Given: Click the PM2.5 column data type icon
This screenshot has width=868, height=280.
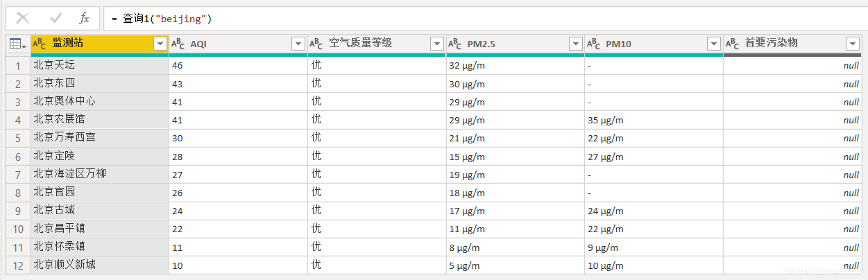Looking at the screenshot, I should tap(455, 44).
